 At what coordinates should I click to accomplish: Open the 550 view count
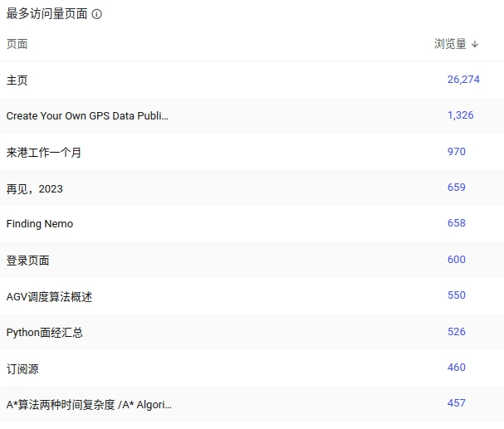point(457,295)
